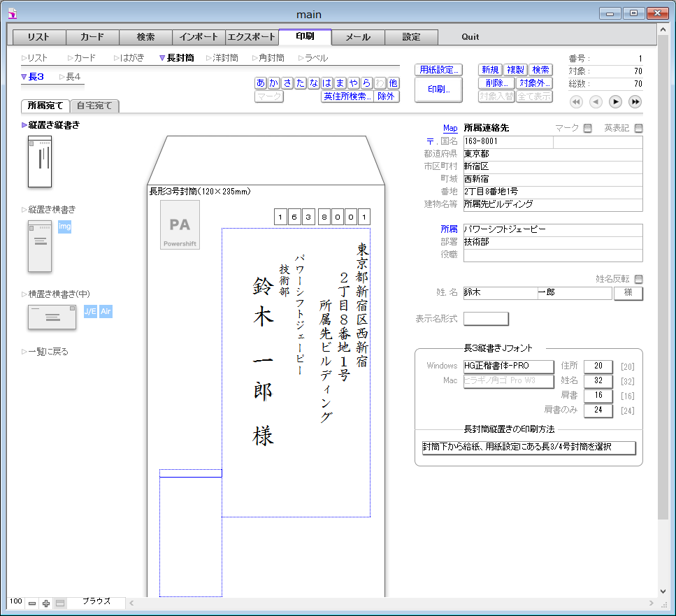Click the img badge next to 縦置き横書き
Viewport: 676px width, 616px height.
pyautogui.click(x=64, y=227)
